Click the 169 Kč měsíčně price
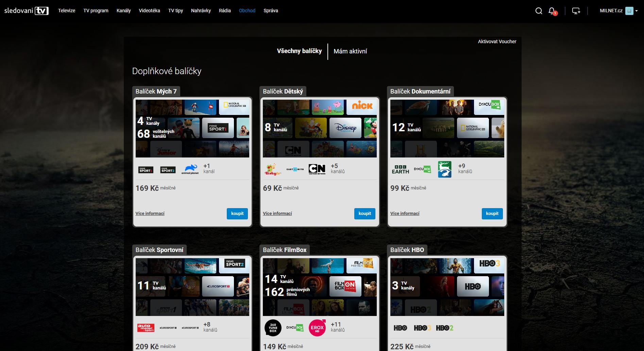 (156, 188)
